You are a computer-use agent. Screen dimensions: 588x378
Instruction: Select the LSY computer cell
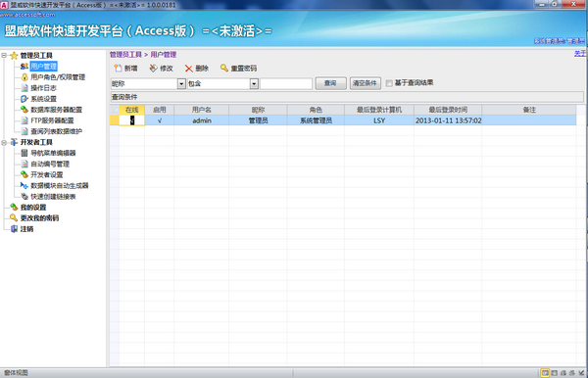tap(379, 120)
